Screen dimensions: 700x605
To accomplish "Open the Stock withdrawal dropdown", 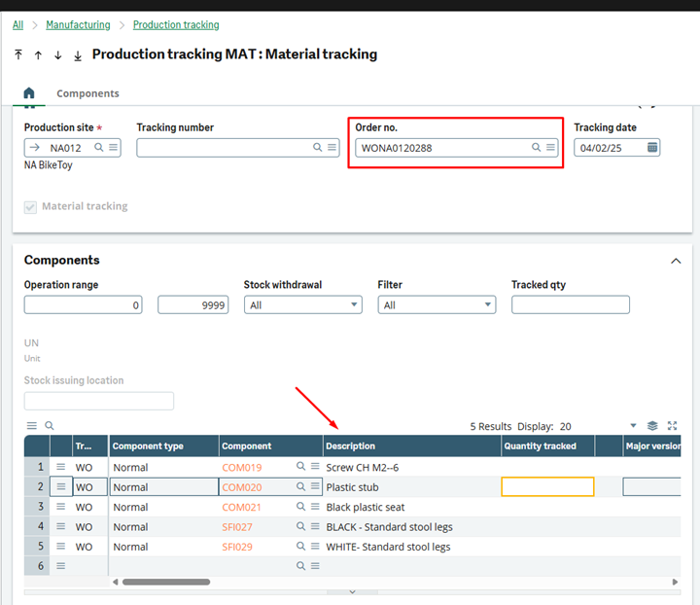I will [302, 304].
